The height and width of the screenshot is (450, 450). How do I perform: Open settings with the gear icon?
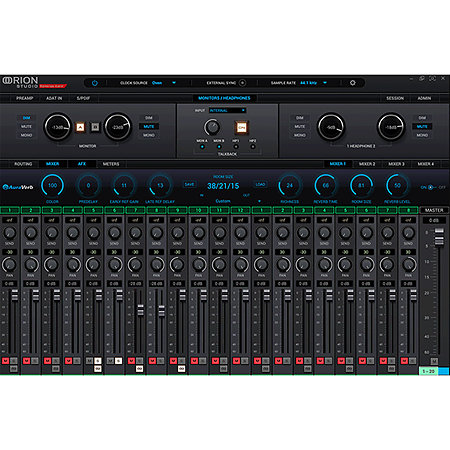pyautogui.click(x=353, y=83)
